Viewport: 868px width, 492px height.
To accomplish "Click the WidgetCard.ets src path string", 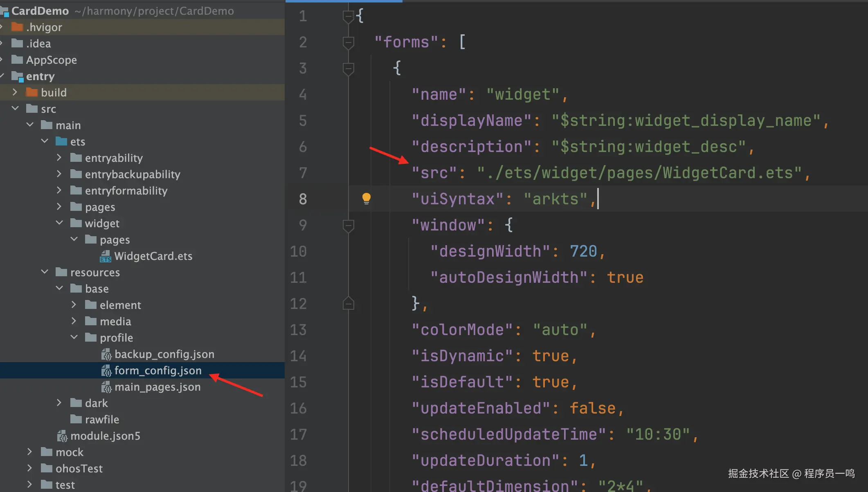I will pos(639,173).
